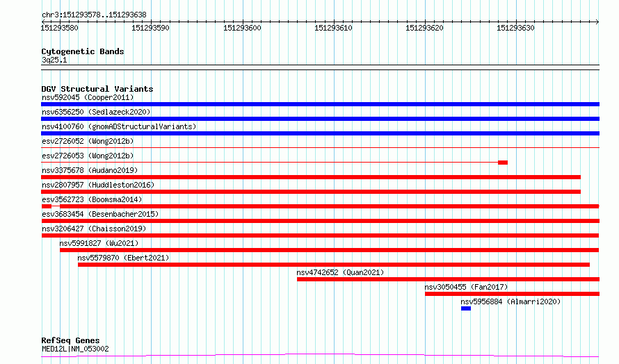Open variant nsv3050455 (Fan2017) label
619x364 pixels.
[x=466, y=287]
